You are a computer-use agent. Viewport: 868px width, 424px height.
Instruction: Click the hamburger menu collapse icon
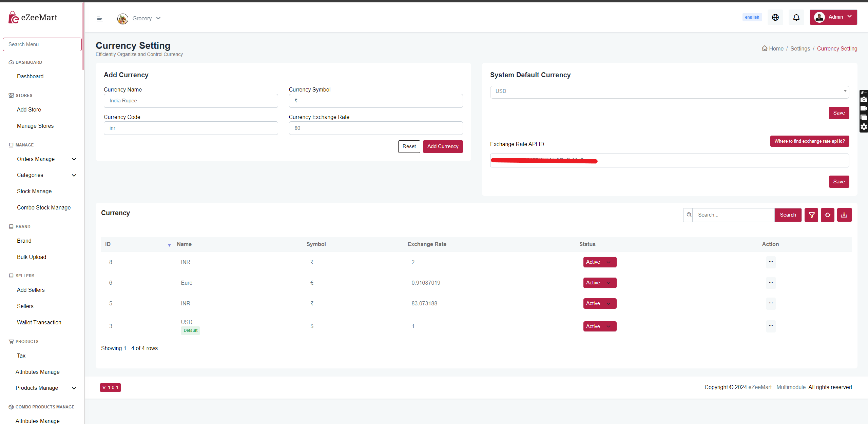pos(100,19)
